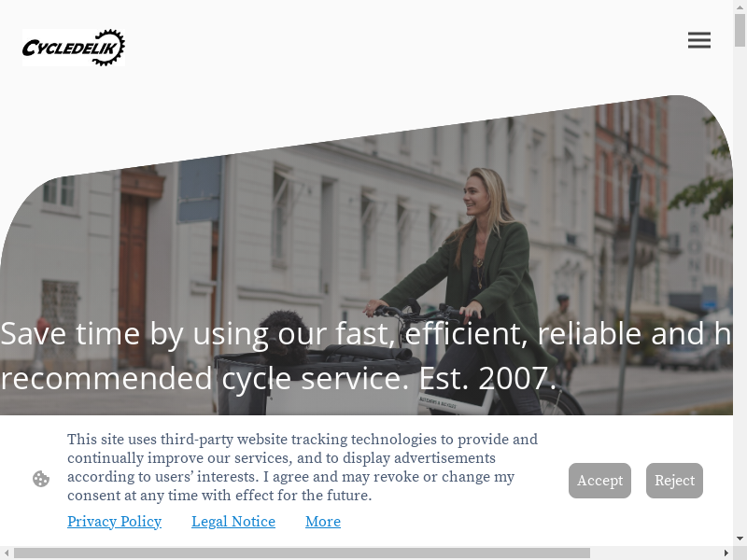Accept third-party tracking cookies
747x560 pixels.
[599, 481]
